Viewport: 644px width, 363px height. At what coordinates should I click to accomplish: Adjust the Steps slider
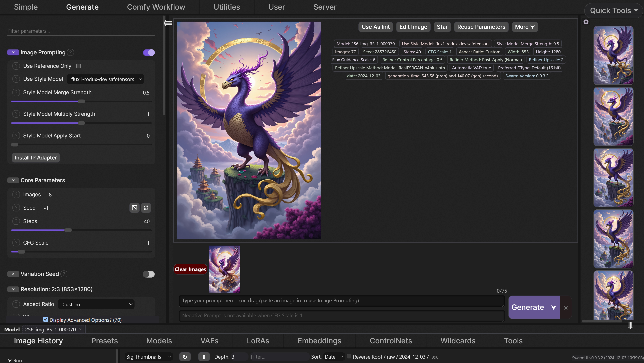click(x=81, y=230)
